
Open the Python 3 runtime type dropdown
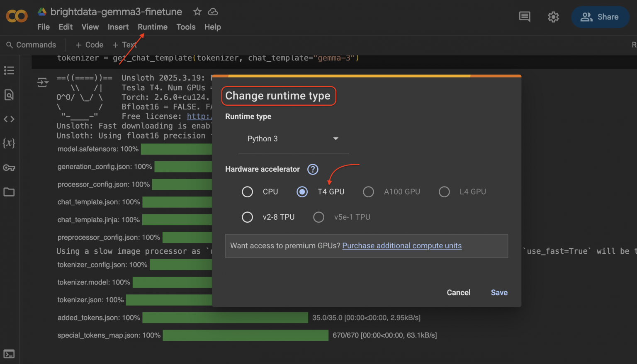293,138
